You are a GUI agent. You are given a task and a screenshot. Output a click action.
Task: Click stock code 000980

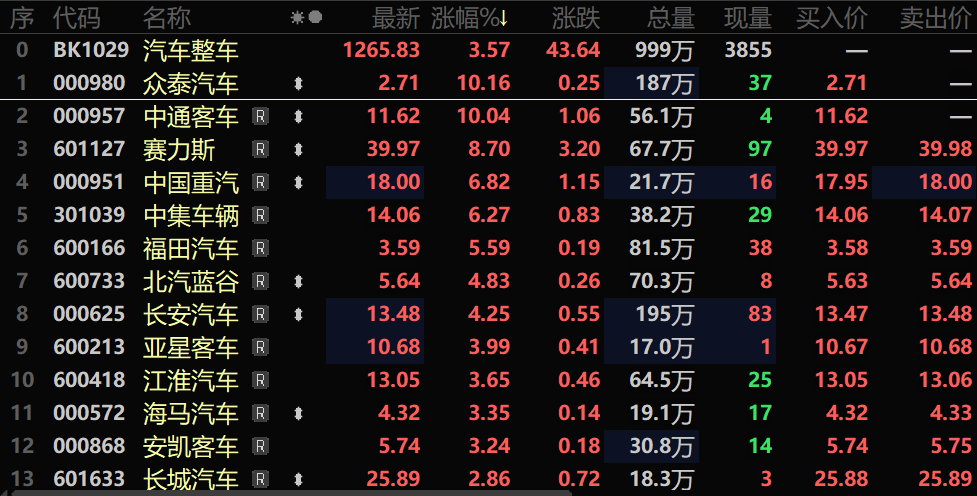(89, 83)
